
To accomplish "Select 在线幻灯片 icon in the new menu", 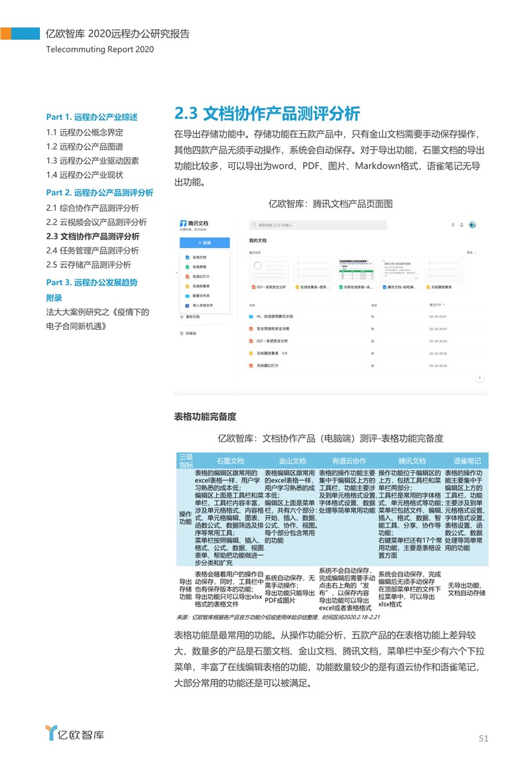I will pyautogui.click(x=187, y=276).
